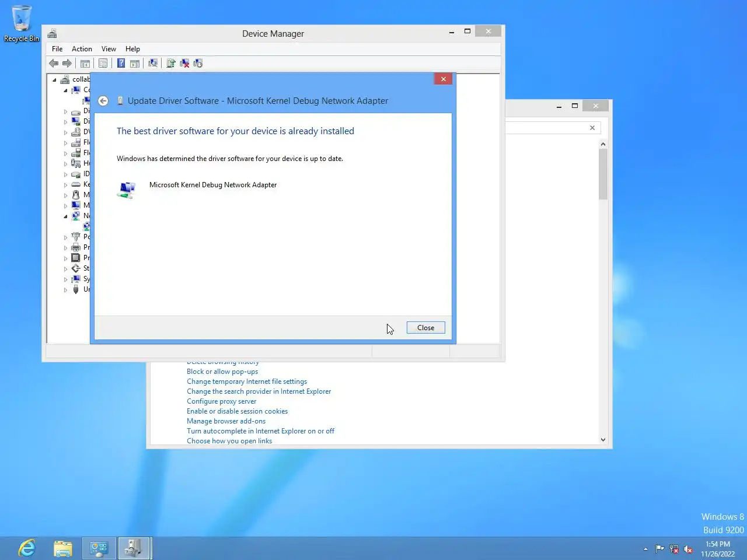The image size is (747, 560).
Task: Select the USB plug icon in tree
Action: pos(76,289)
